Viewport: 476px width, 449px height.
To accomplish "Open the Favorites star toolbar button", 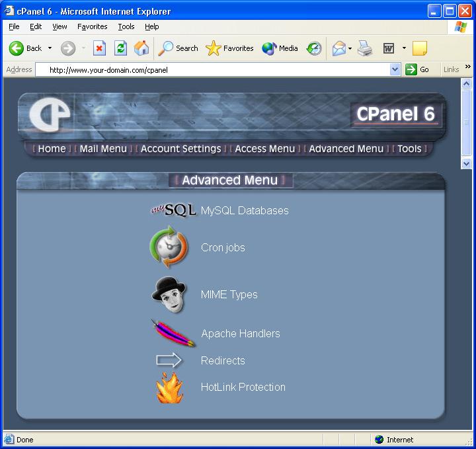I will click(229, 48).
